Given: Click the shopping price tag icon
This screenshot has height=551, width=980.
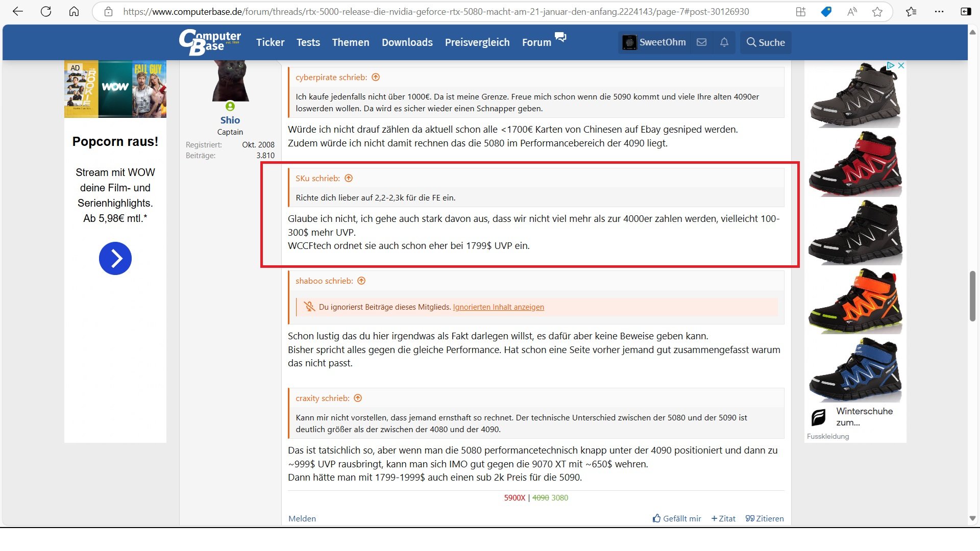Looking at the screenshot, I should [x=826, y=11].
